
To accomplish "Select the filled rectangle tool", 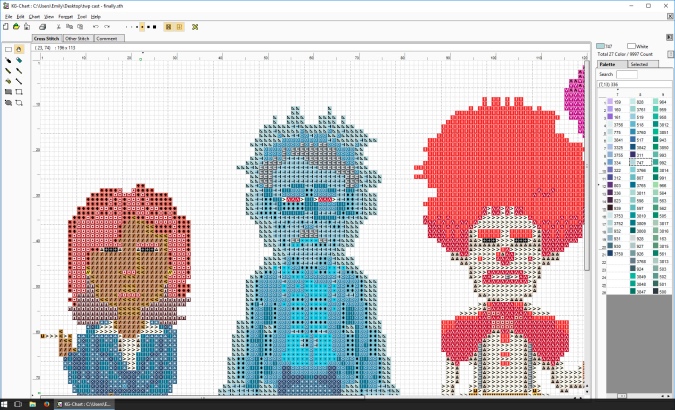I will (8, 92).
